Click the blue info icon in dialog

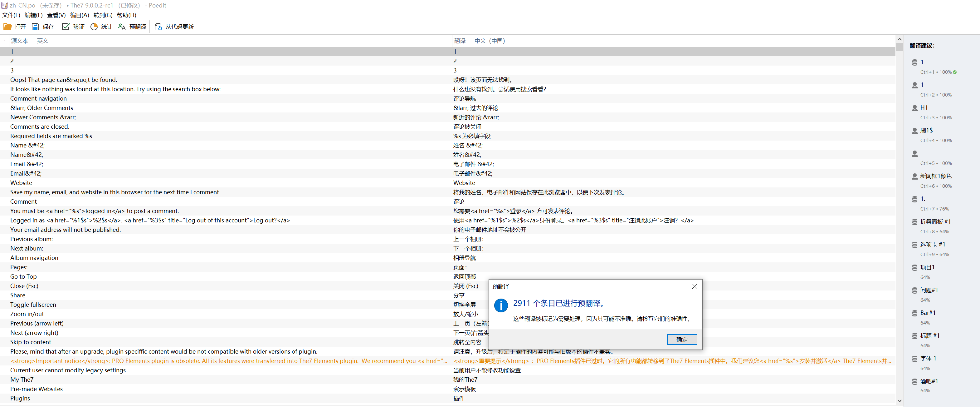pyautogui.click(x=501, y=305)
